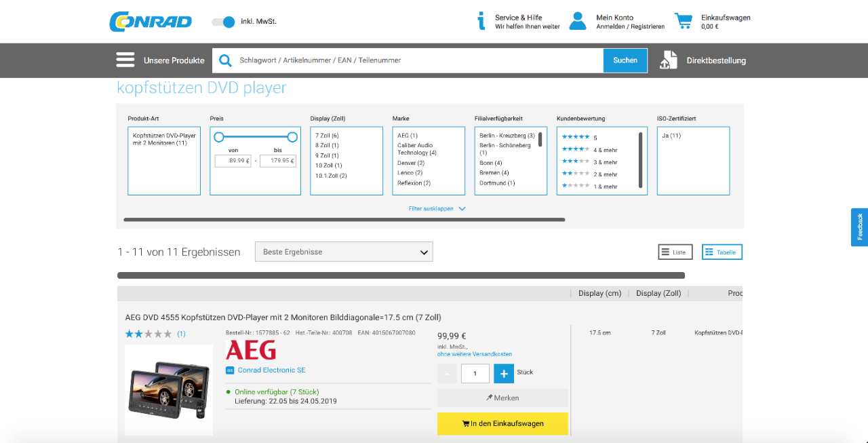Click the quantity input field
868x443 pixels.
point(475,373)
